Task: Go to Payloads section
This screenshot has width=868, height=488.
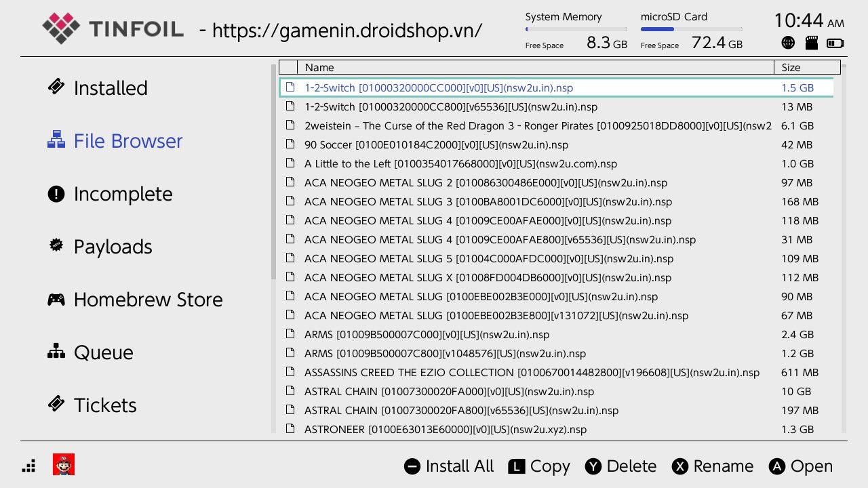Action: [x=113, y=247]
